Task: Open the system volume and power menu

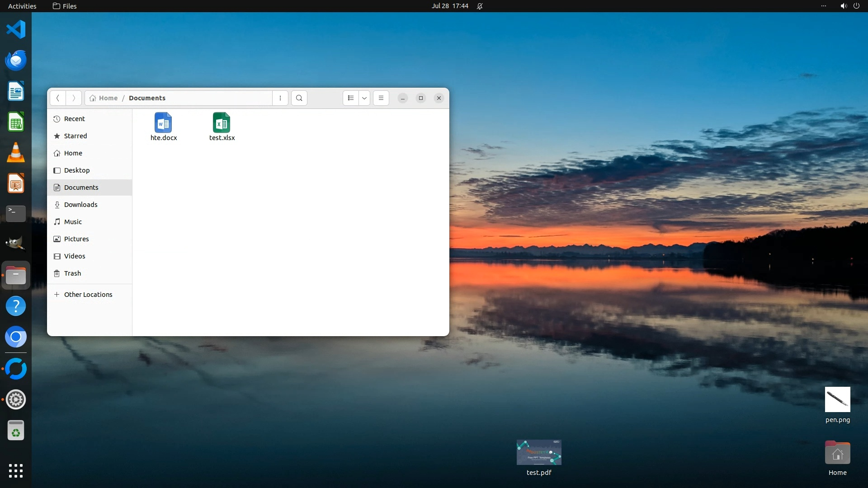Action: click(x=849, y=6)
